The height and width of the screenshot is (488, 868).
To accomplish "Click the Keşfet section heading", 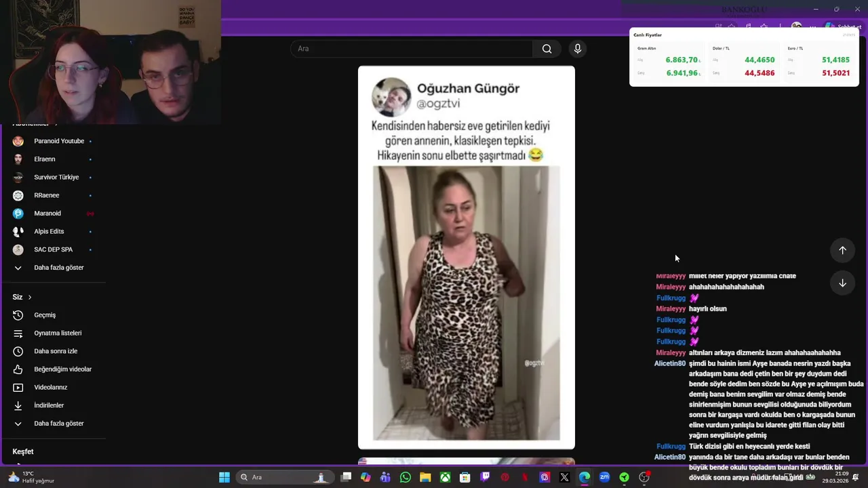I will click(23, 451).
